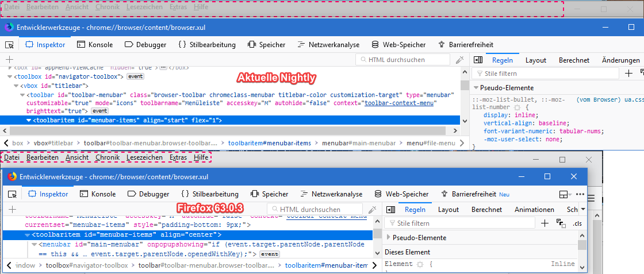Viewport: 644px width, 274px height.
Task: Select menubar#main-menubar breadcrumb in Nightly
Action: 359,143
